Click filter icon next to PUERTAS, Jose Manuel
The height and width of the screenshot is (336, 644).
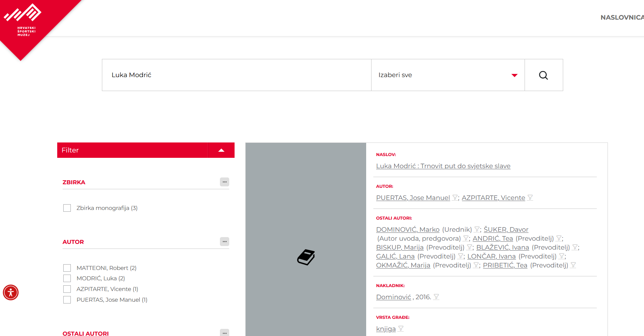pos(455,197)
